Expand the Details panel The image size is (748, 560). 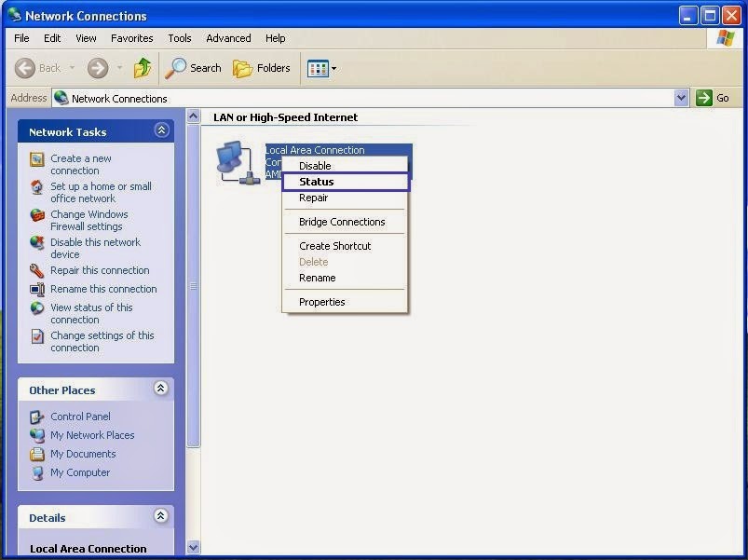163,516
